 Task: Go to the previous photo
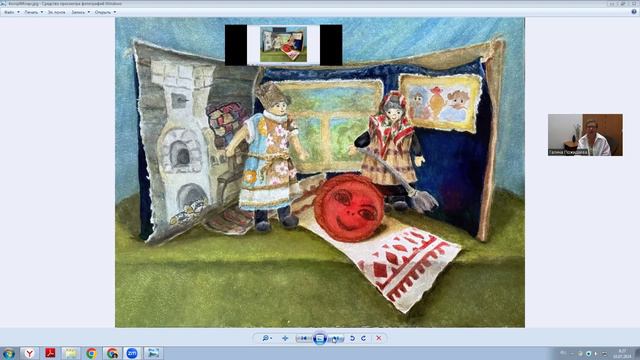coord(303,338)
